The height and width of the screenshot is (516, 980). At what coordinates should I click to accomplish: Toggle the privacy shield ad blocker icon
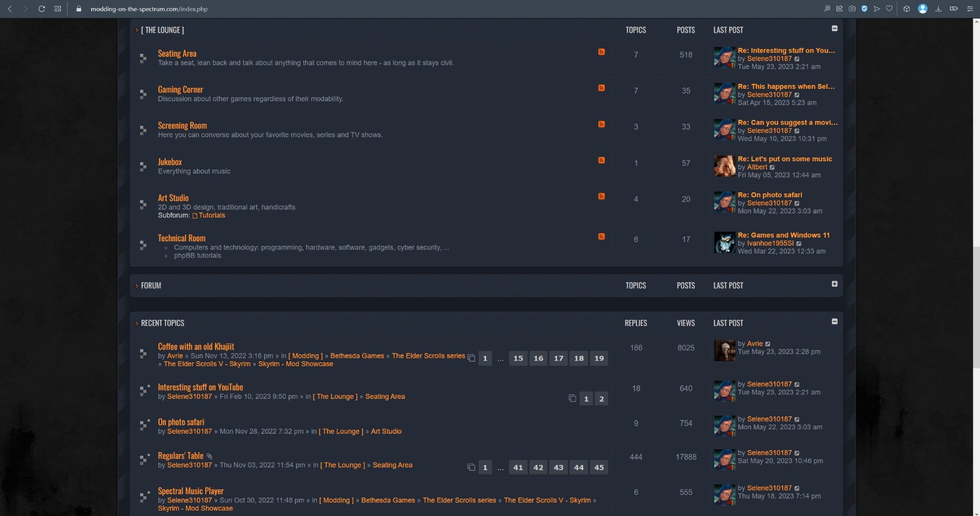coord(864,9)
